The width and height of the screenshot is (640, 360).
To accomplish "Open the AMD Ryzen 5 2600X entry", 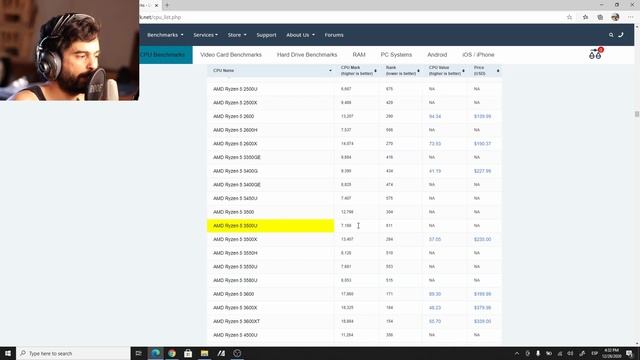I will coord(235,144).
